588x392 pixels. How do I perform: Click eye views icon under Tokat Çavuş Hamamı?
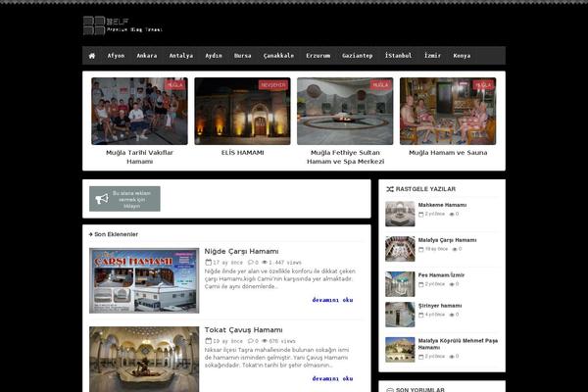point(265,341)
